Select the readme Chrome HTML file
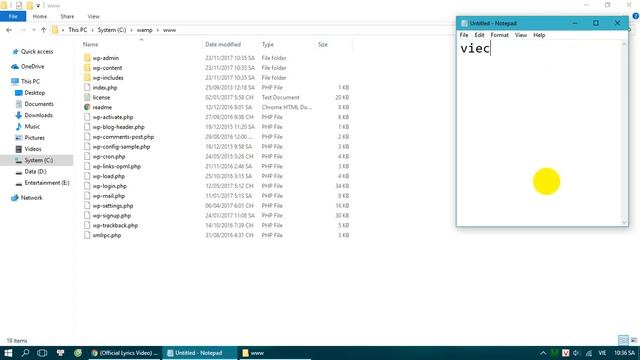This screenshot has height=360, width=640. coord(102,107)
